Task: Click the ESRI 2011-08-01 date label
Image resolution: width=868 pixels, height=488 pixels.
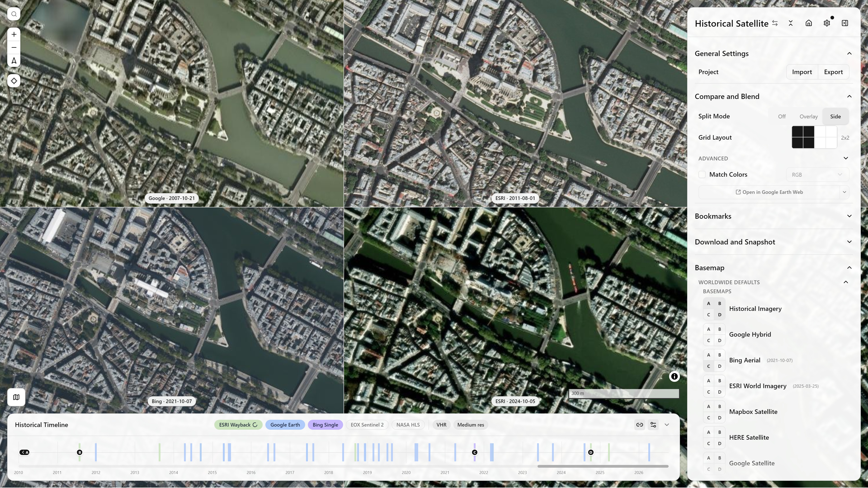Action: pos(515,198)
